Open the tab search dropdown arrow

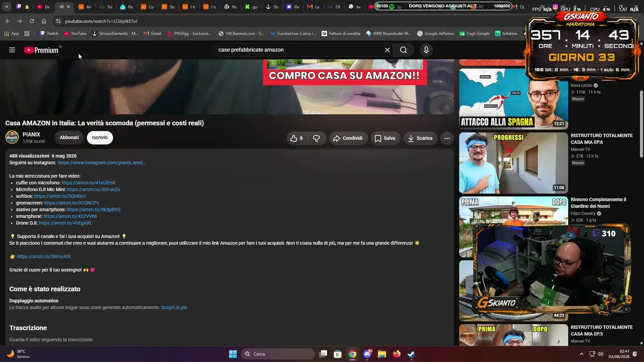click(7, 7)
